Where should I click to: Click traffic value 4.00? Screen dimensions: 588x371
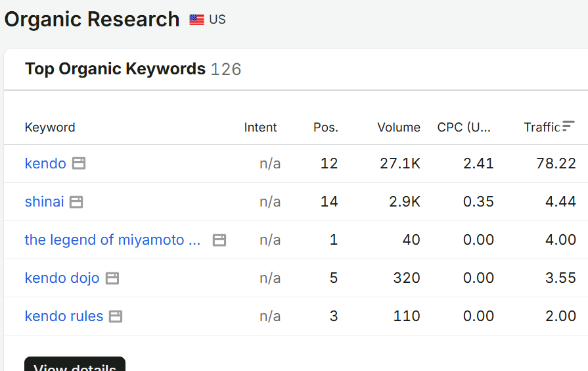(560, 240)
